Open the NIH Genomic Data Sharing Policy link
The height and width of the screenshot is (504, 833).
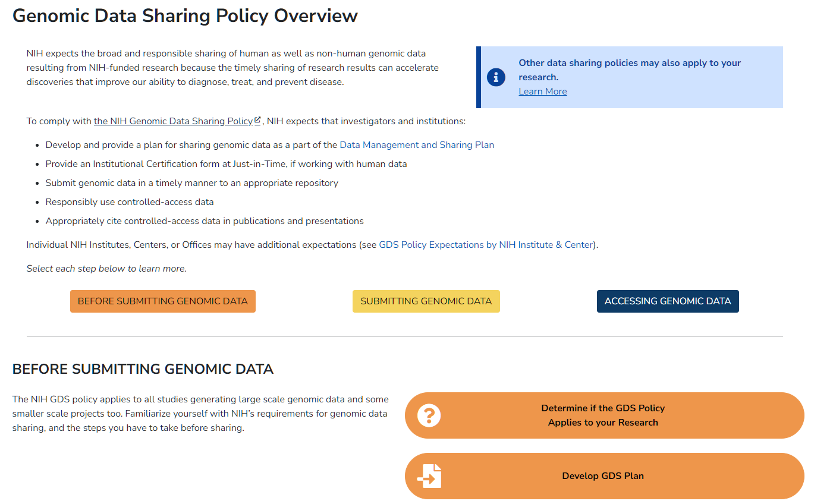[174, 121]
